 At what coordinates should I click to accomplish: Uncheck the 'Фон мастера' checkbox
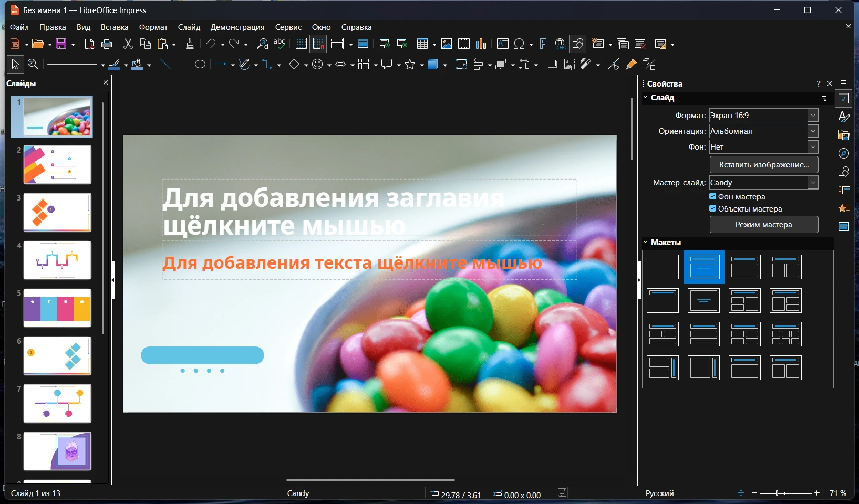[x=713, y=196]
